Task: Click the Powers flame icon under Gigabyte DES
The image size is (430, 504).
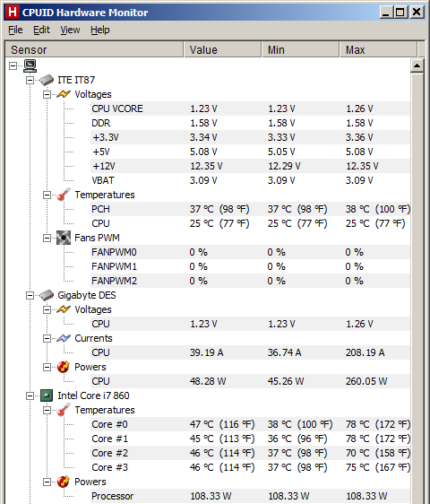Action: pyautogui.click(x=64, y=367)
